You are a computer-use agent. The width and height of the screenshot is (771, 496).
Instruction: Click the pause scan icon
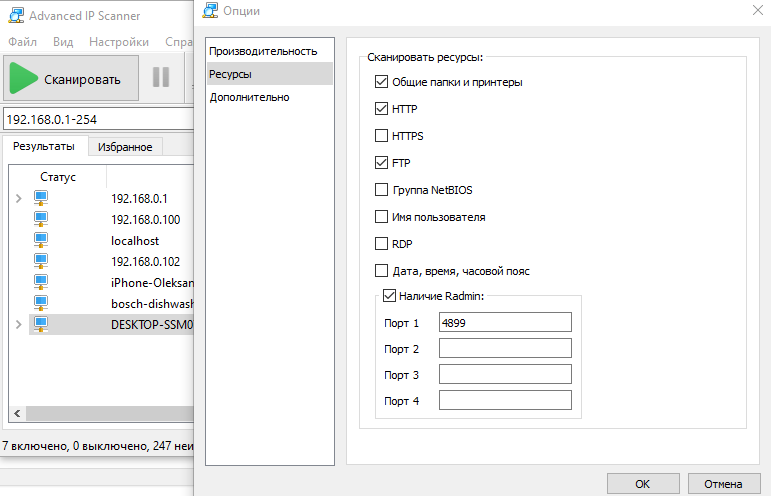[161, 77]
